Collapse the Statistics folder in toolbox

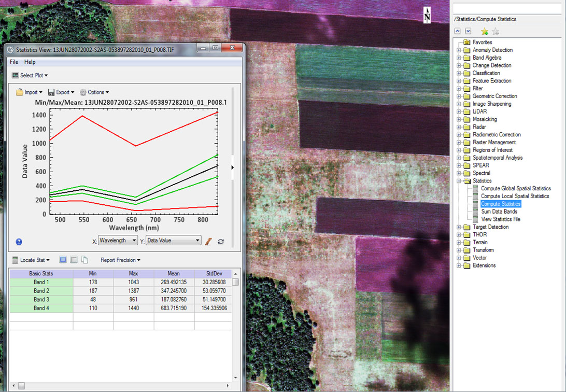[459, 181]
